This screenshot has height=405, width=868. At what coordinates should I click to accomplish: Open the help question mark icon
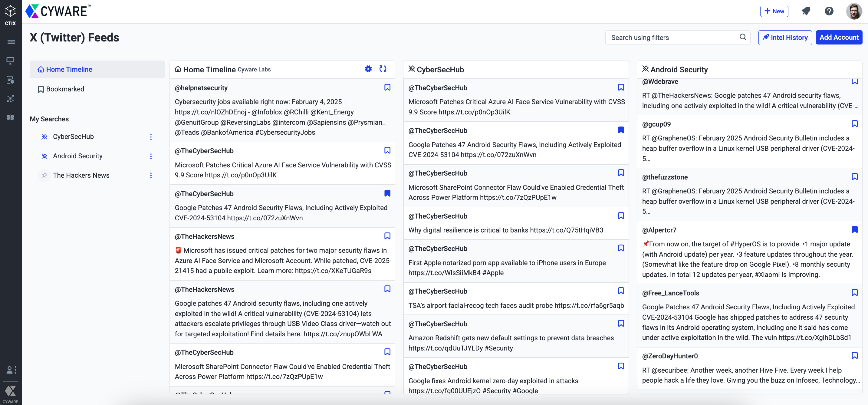coord(829,11)
